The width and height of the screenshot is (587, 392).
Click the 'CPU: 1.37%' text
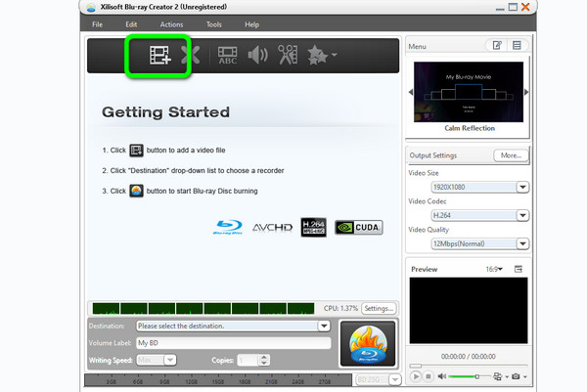click(340, 309)
